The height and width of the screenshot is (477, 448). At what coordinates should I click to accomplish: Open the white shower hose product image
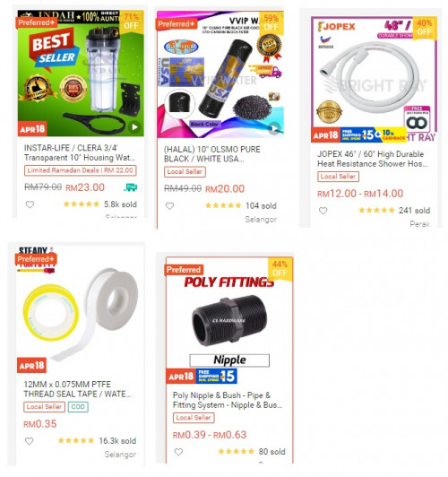pos(374,80)
